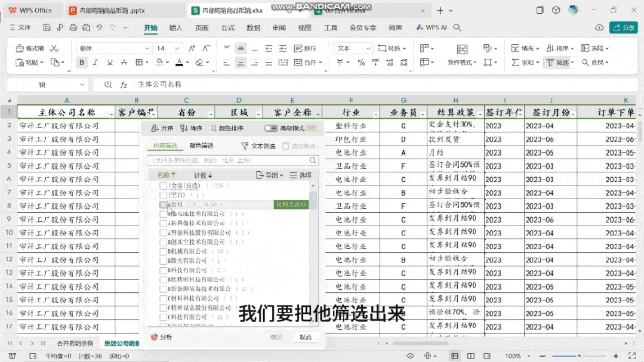644x362 pixels.
Task: Click the conditional formatting icon
Action: (x=462, y=49)
